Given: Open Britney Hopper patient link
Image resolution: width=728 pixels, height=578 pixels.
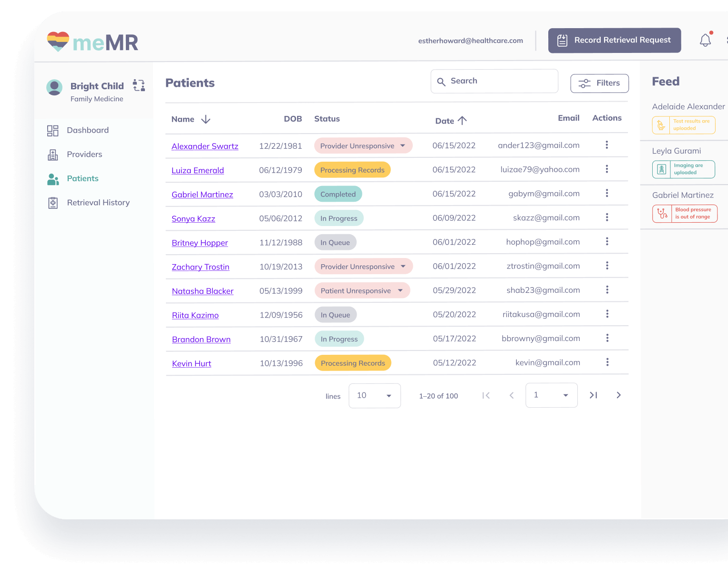Looking at the screenshot, I should 200,243.
